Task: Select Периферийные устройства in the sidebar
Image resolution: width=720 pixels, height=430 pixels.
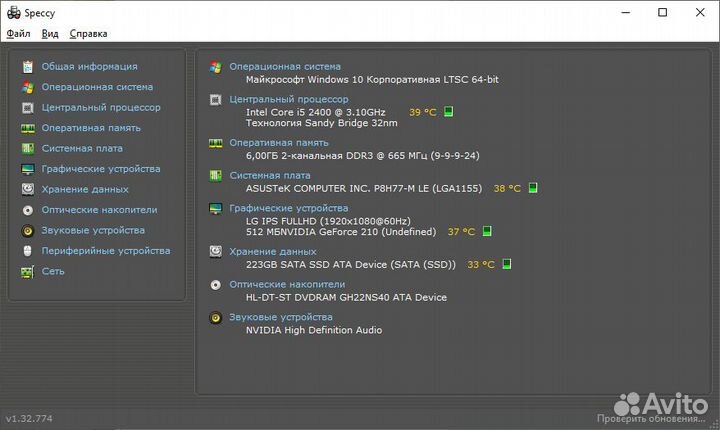Action: click(x=106, y=250)
